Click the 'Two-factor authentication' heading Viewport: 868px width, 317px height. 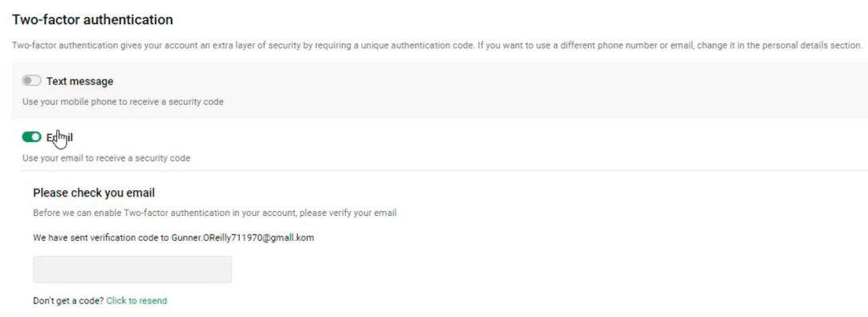[x=92, y=20]
